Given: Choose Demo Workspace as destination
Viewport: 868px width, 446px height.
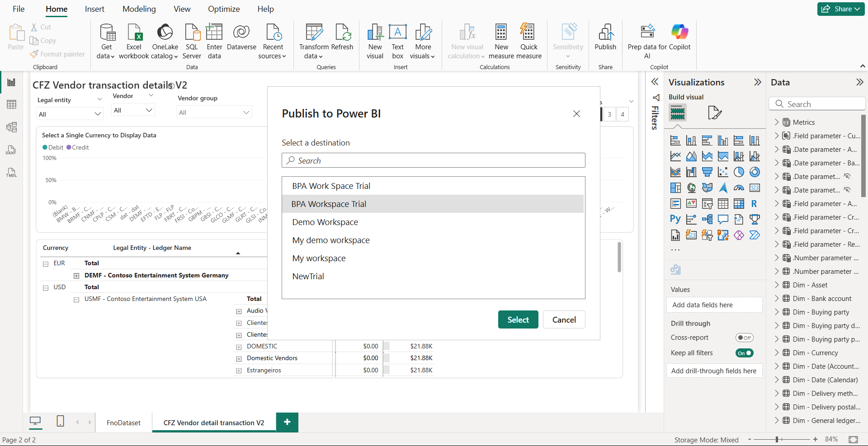Looking at the screenshot, I should [325, 222].
